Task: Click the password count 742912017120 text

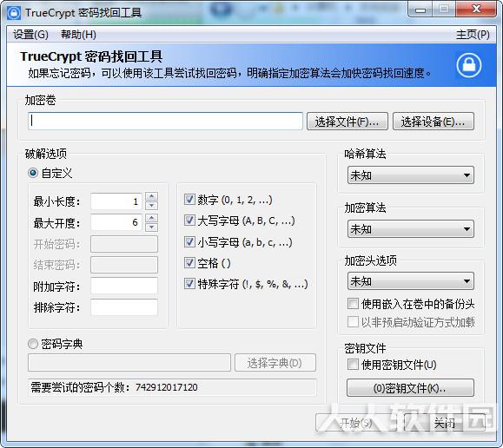Action: point(167,387)
